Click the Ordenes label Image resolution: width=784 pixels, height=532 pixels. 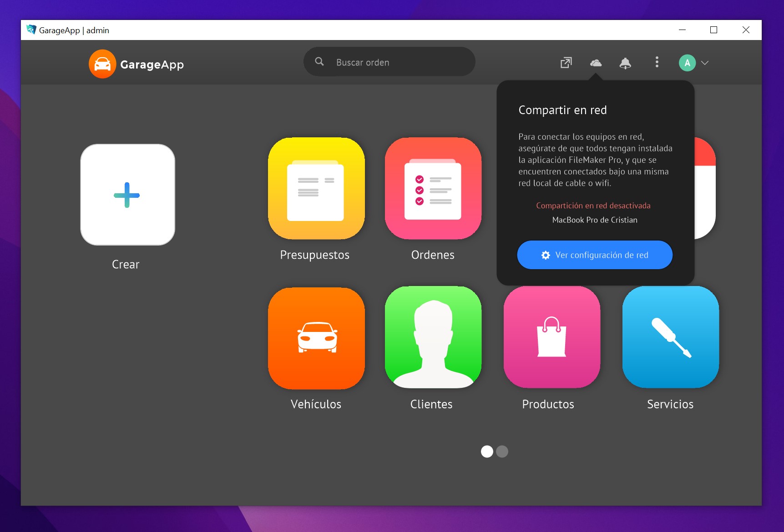(433, 255)
